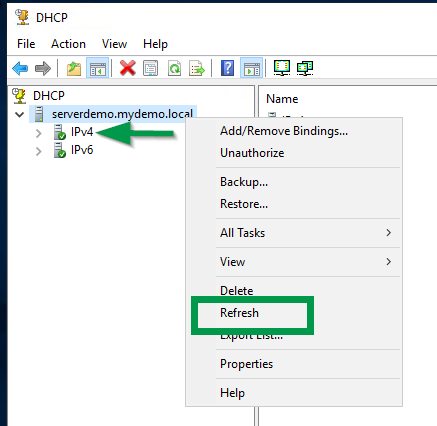This screenshot has width=437, height=426.
Task: Click the green Refresh toolbar icon
Action: tap(174, 68)
